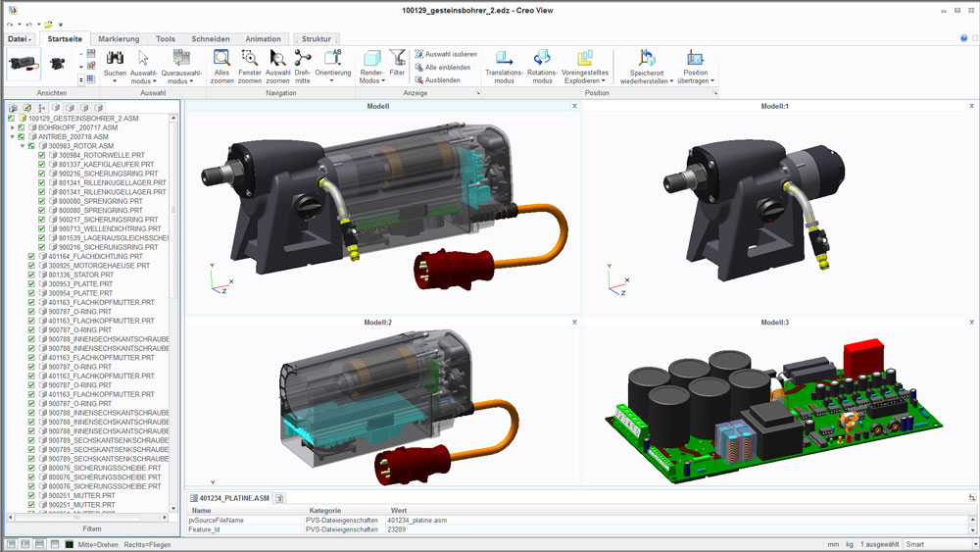Toggle the 801336_STATOR.PRT checkbox
Image resolution: width=980 pixels, height=552 pixels.
pyautogui.click(x=32, y=276)
